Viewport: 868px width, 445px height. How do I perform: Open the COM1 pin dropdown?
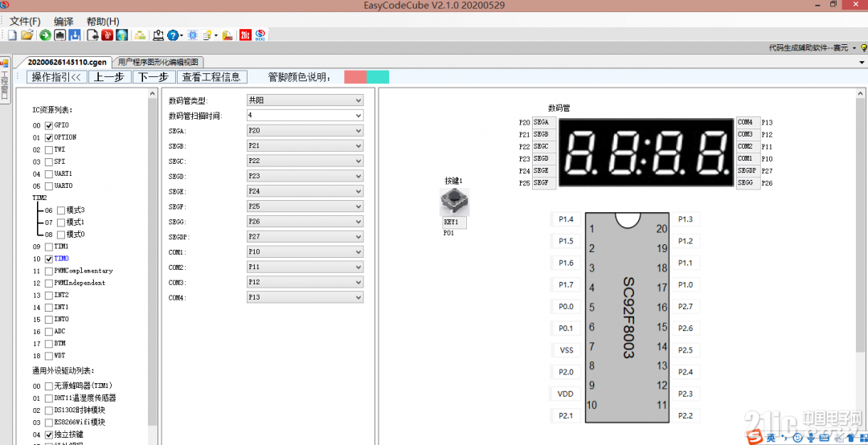coord(305,252)
